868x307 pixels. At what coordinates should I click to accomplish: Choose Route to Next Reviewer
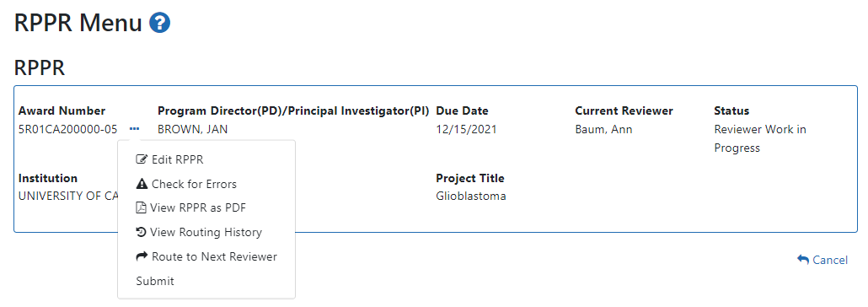coord(206,256)
